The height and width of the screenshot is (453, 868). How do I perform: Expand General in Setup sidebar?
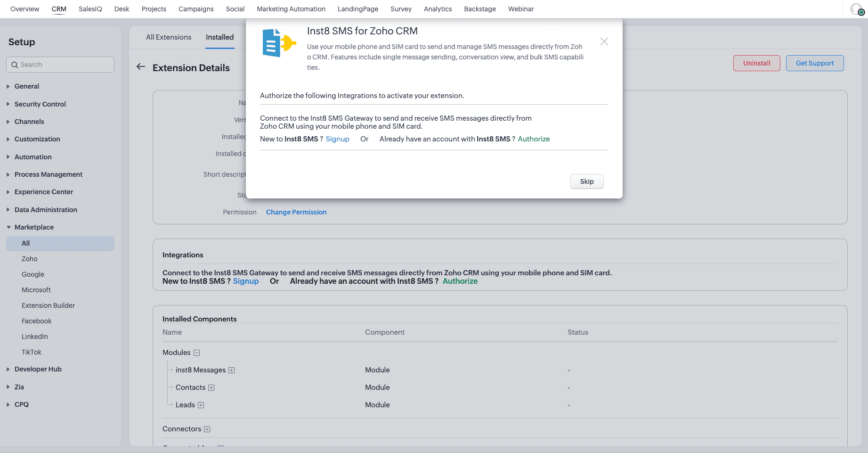[x=8, y=86]
